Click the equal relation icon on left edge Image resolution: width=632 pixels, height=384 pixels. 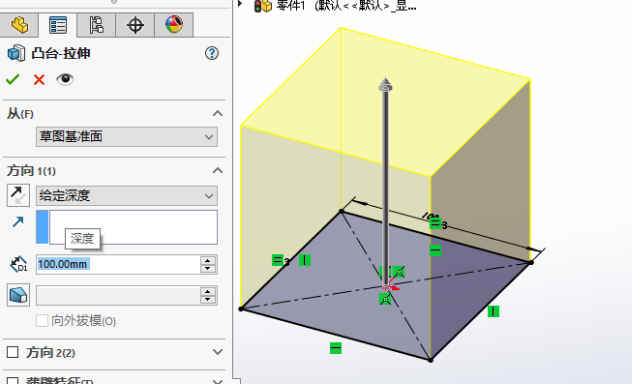tap(277, 260)
